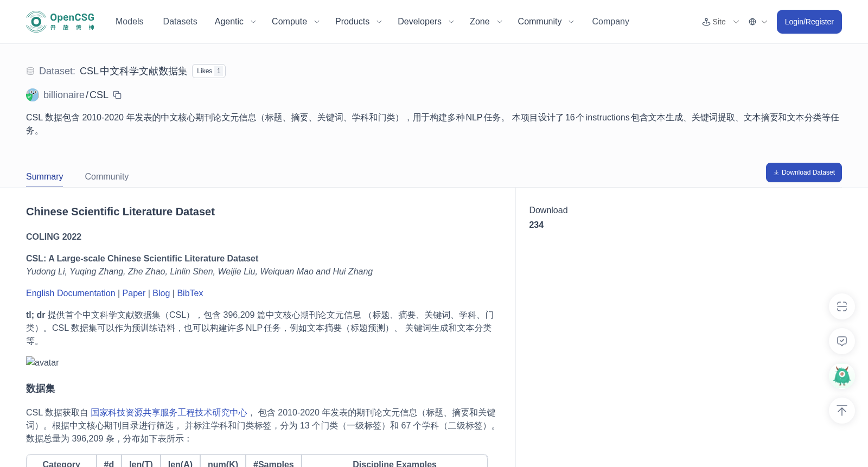Open the Models page
Image resolution: width=868 pixels, height=467 pixels.
pyautogui.click(x=129, y=22)
